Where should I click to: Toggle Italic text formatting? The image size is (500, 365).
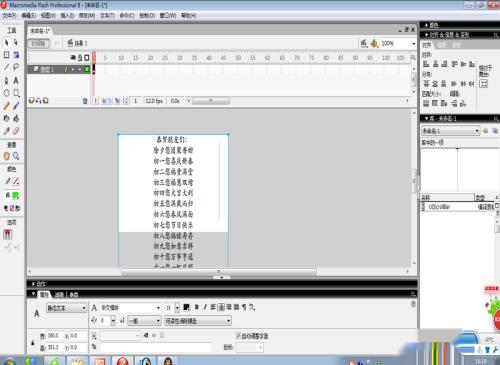(205, 307)
